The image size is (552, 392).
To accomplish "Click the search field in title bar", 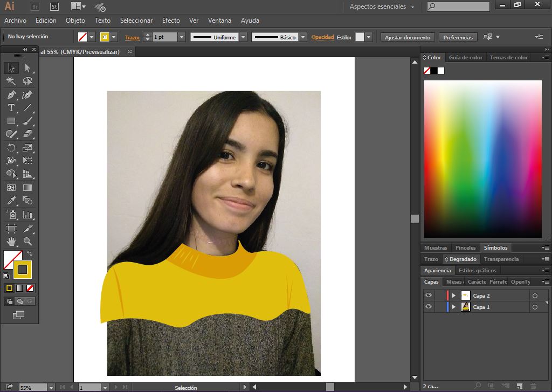I will pos(458,6).
